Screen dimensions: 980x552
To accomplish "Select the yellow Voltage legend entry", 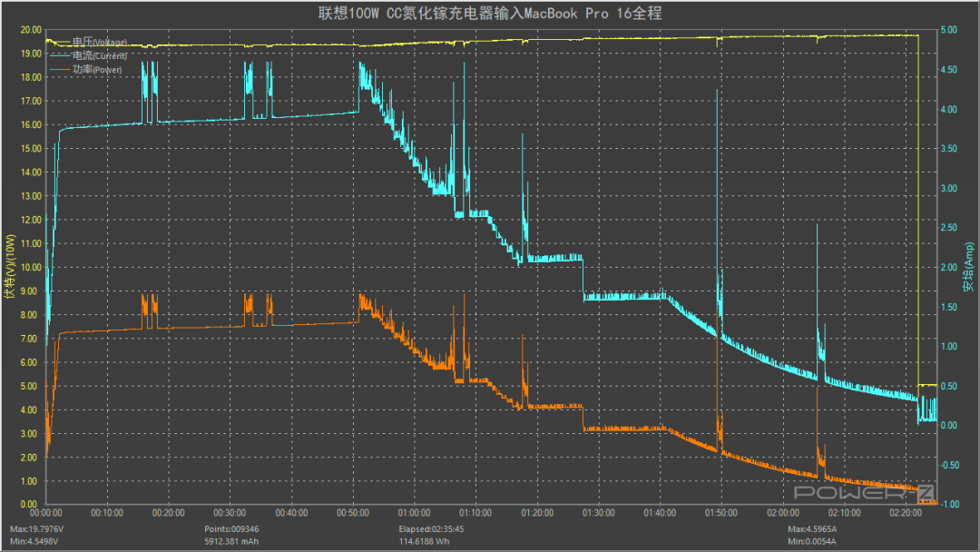I will (88, 42).
